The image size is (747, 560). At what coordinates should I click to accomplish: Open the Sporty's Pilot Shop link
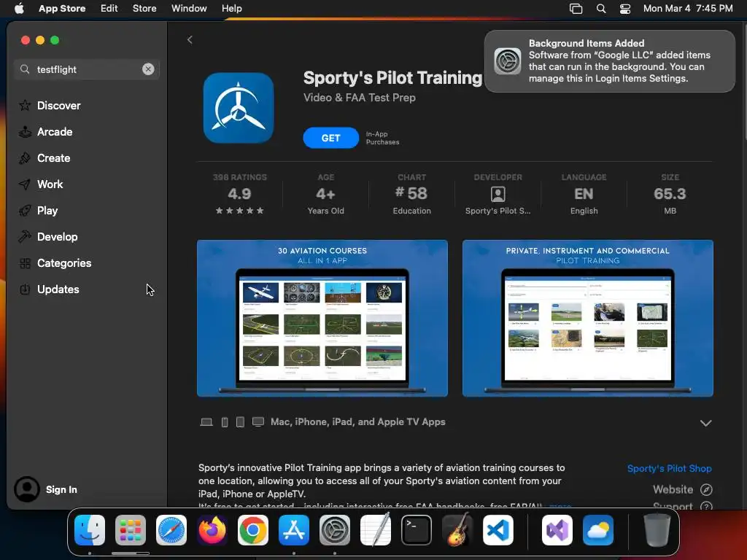(669, 468)
